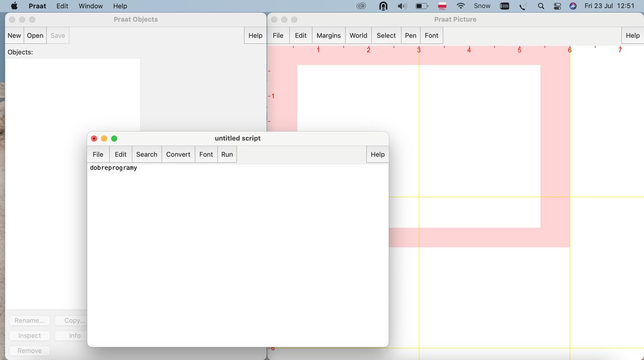Click Help in Praat Picture window
The width and height of the screenshot is (644, 360).
point(633,35)
